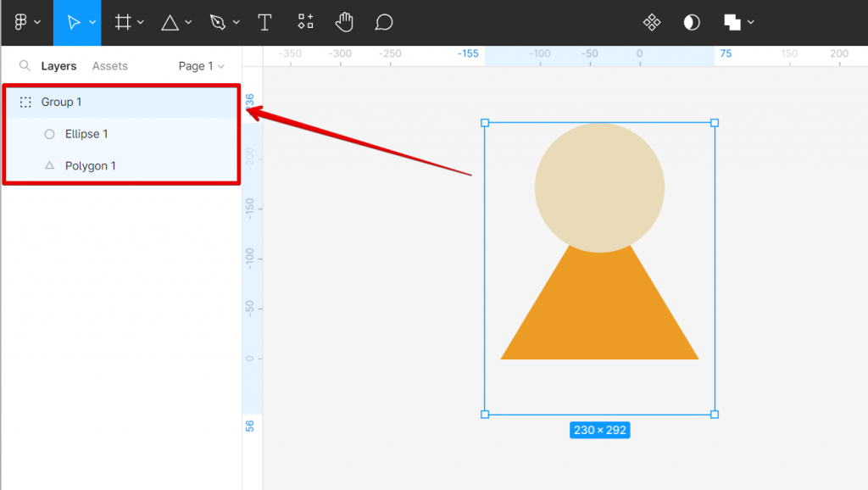Select the Frame tool

[x=123, y=23]
